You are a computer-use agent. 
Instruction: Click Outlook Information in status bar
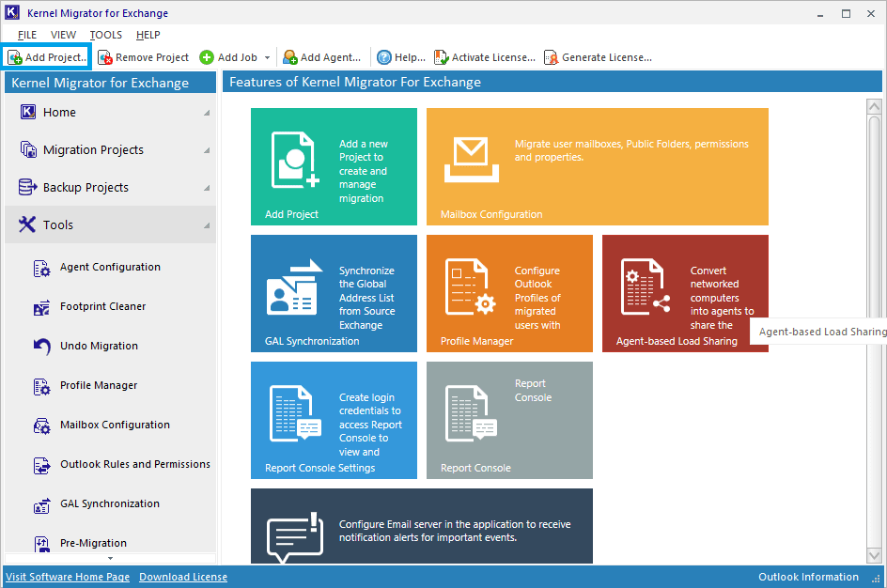808,577
